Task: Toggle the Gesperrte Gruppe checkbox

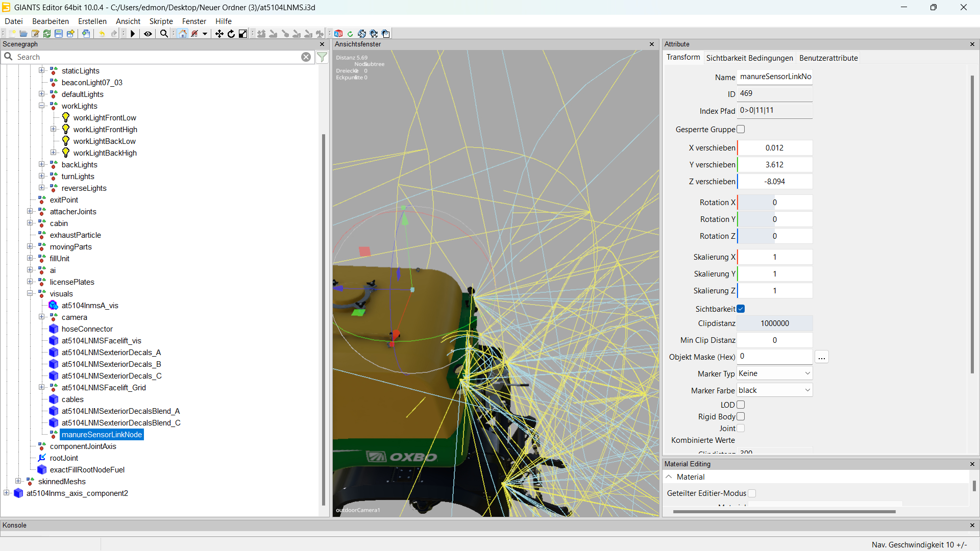Action: [741, 129]
